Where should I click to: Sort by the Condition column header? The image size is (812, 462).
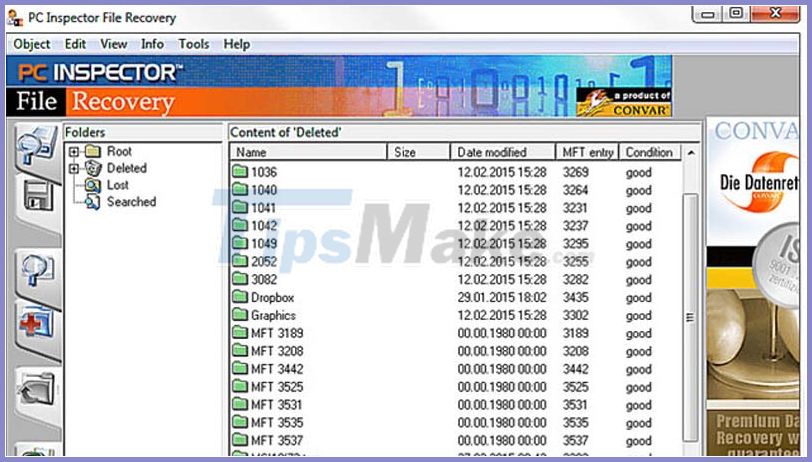point(650,152)
